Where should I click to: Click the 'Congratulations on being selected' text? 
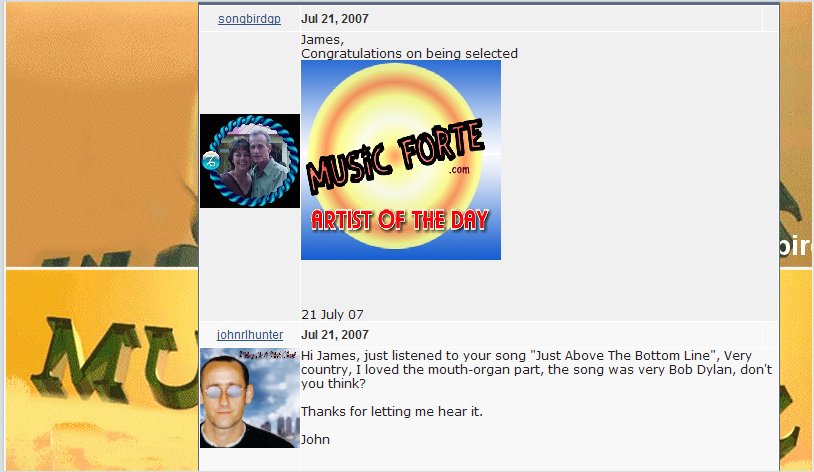(409, 53)
